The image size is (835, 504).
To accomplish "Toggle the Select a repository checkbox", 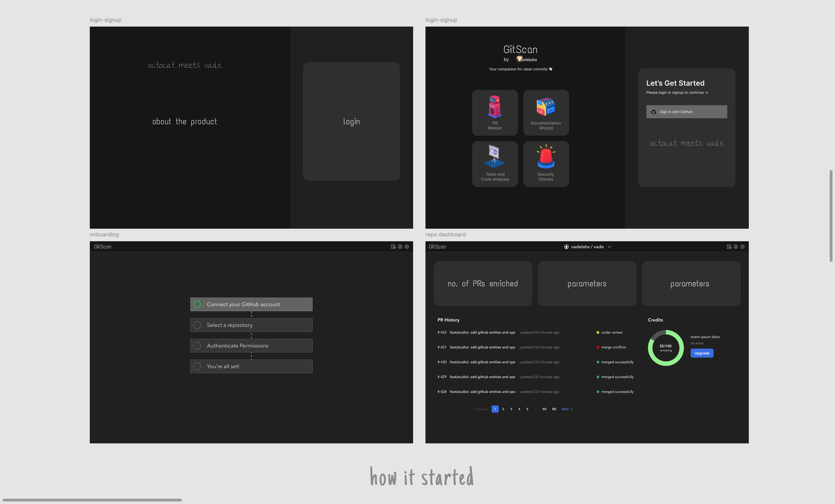I will pyautogui.click(x=197, y=325).
